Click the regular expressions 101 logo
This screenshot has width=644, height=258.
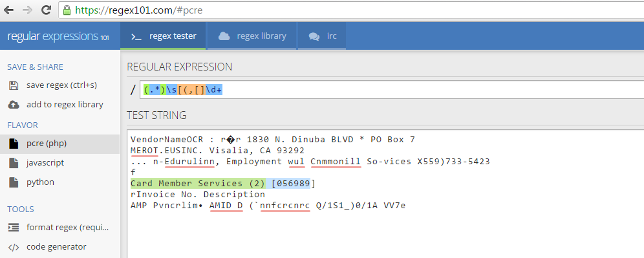coord(58,36)
